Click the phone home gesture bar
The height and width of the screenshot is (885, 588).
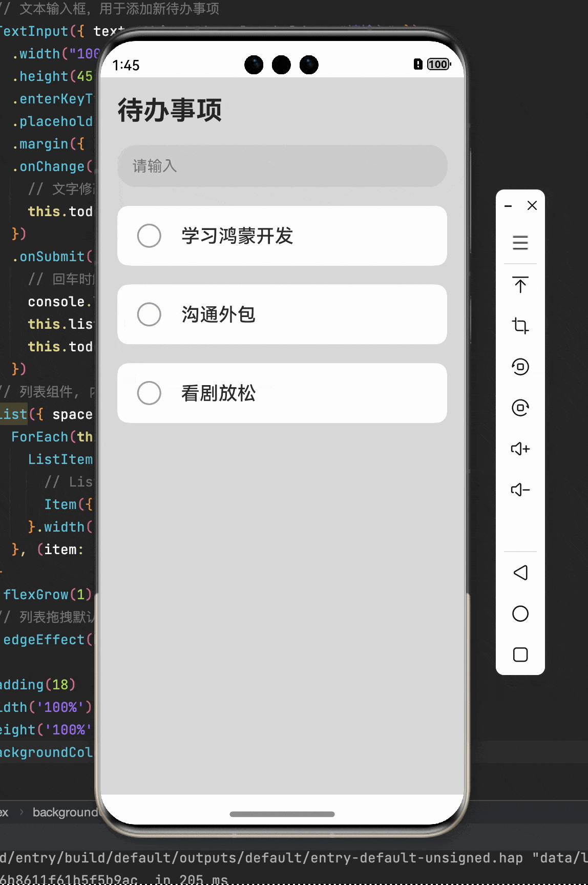point(282,814)
